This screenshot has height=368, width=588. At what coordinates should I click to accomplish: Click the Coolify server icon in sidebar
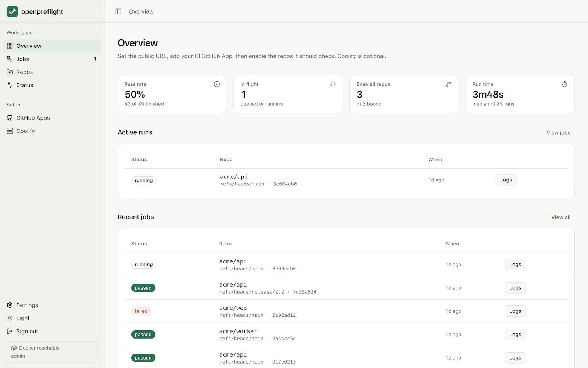[10, 131]
